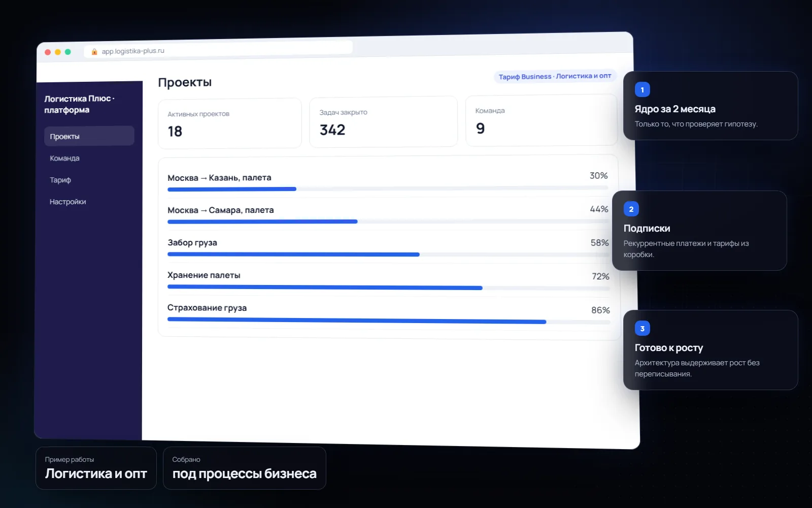
Task: Click the Подписки card heading
Action: tap(647, 229)
